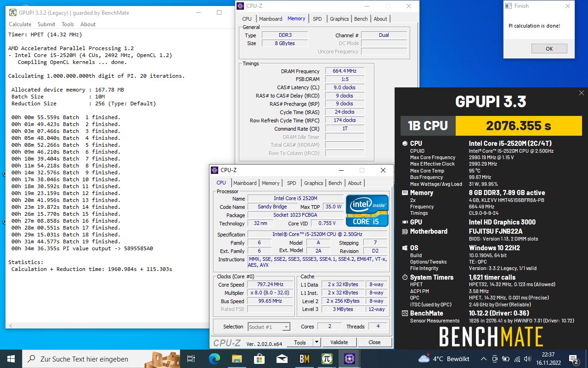The image size is (588, 368).
Task: Select SPD tab in back CPU-Z window
Action: (317, 19)
